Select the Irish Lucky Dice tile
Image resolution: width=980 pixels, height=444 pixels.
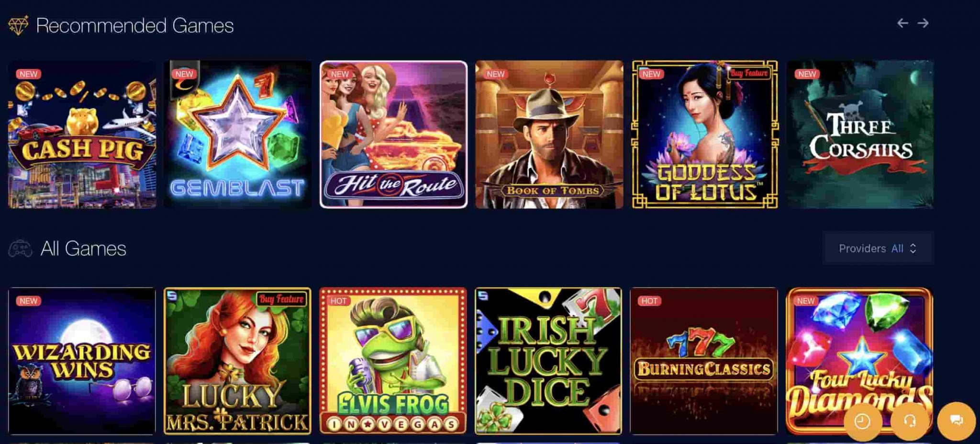click(549, 361)
